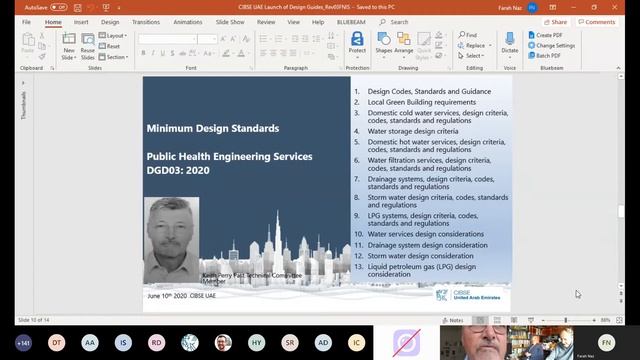Open the Animations tab
The width and height of the screenshot is (640, 360).
(x=188, y=22)
